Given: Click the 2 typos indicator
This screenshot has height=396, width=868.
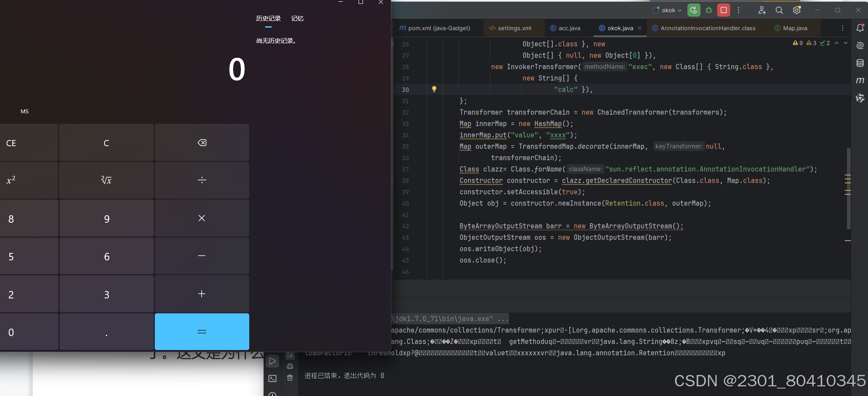Looking at the screenshot, I should point(825,43).
